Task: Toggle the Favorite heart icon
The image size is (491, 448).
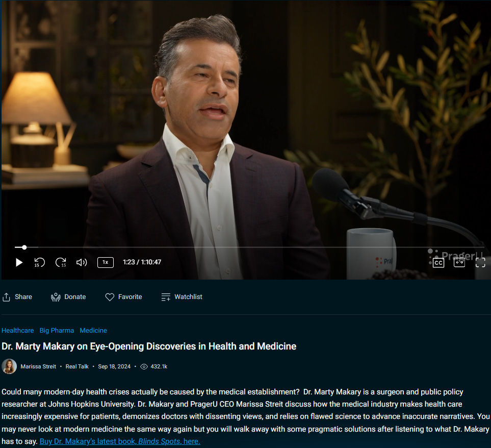Action: coord(110,297)
